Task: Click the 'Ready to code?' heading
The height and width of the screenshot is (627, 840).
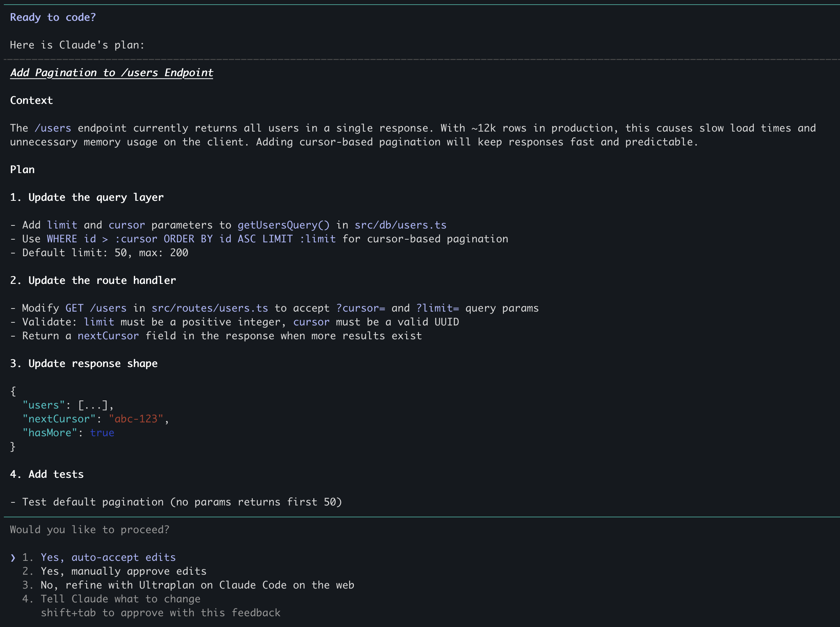Action: point(53,17)
